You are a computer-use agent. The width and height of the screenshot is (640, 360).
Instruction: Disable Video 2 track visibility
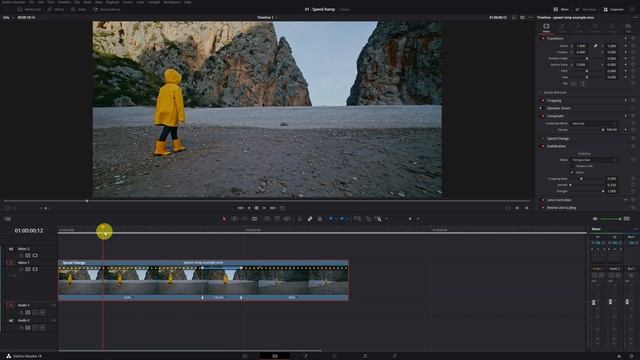[x=35, y=256]
